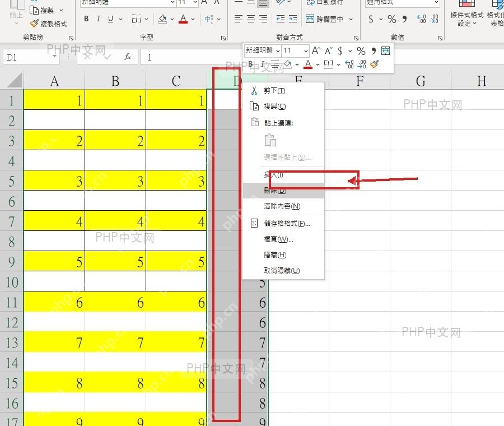Click the fx Insert Function icon
This screenshot has width=504, height=426.
pyautogui.click(x=128, y=57)
